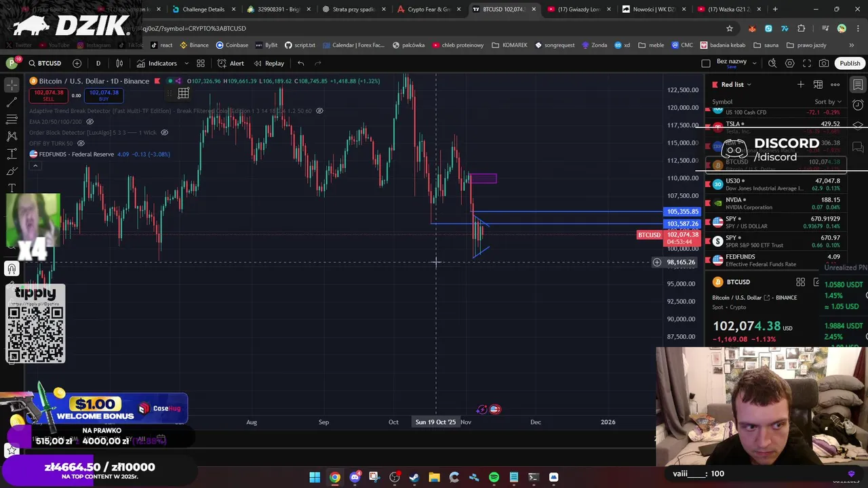Click the red SELL 102,074.38 button

[x=49, y=96]
